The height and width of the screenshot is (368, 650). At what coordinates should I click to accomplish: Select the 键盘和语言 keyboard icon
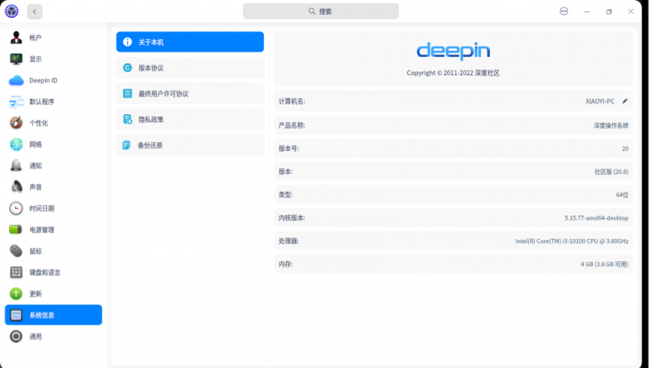[x=16, y=272]
